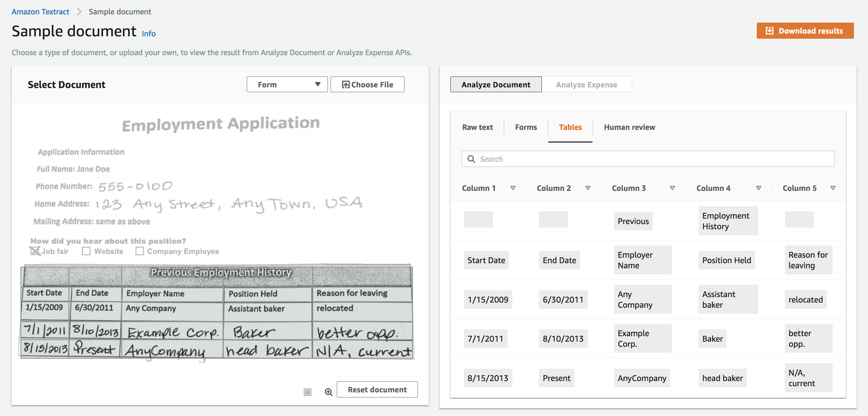The width and height of the screenshot is (868, 416).
Task: Click into the table Search field
Action: point(650,159)
